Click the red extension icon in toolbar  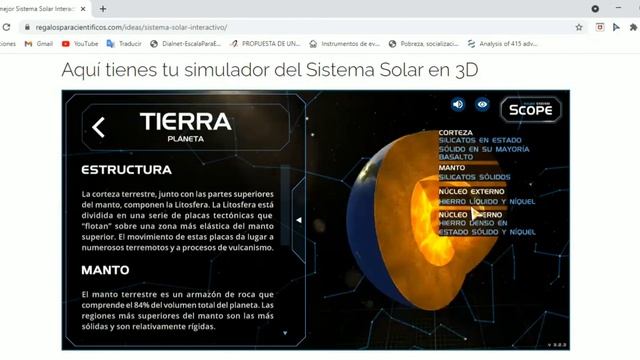(x=600, y=27)
